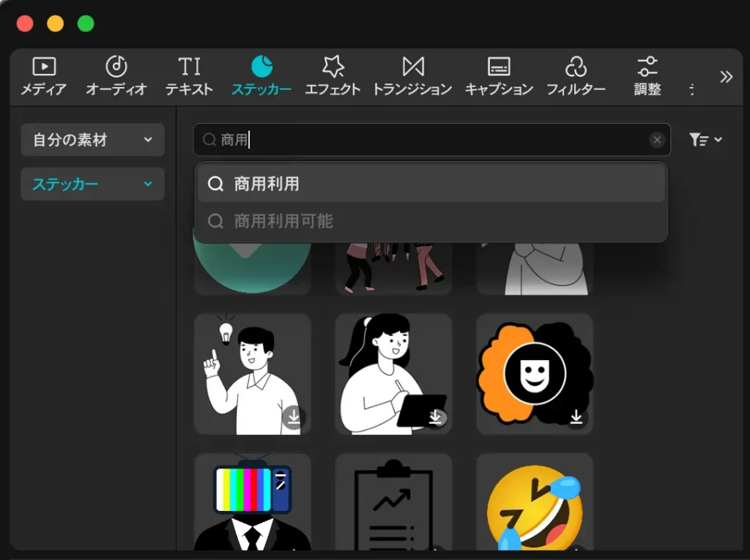Download the orange smiley mask sticker

coord(576,417)
